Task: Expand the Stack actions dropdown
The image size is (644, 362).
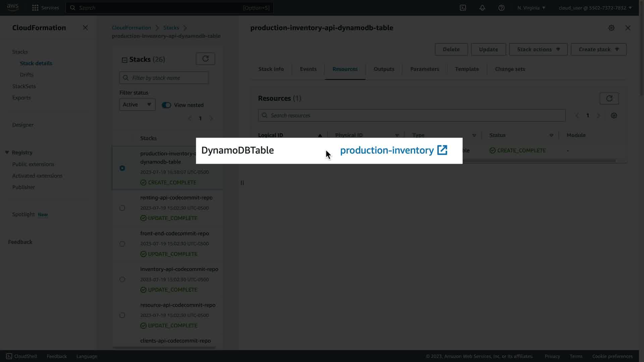Action: tap(538, 50)
